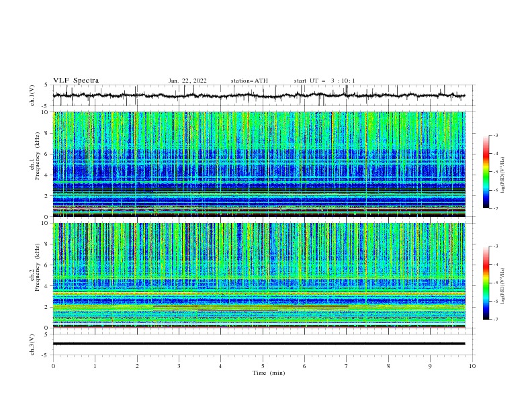
Task: Click the 'Time (min)' axis label
Action: (269, 373)
